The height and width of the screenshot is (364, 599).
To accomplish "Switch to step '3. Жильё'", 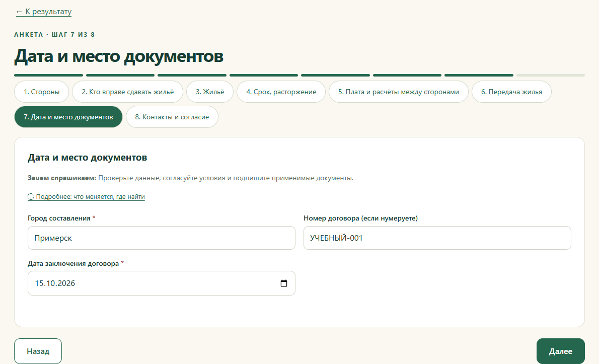I will click(210, 92).
